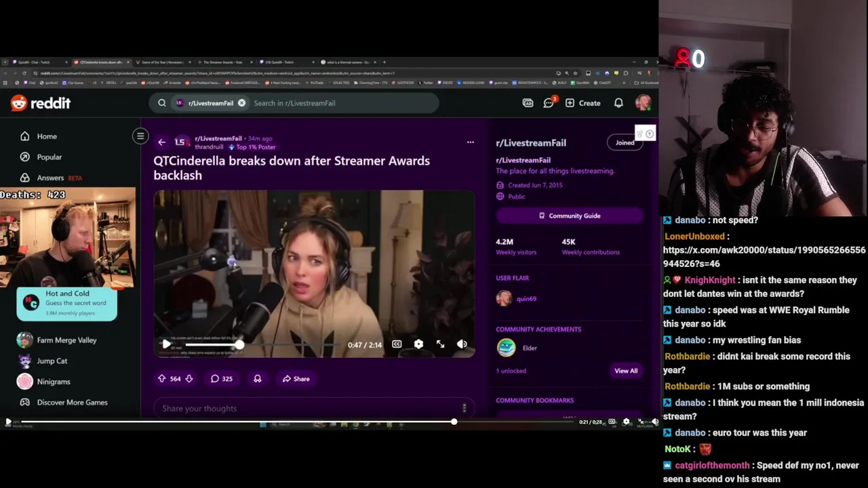Open the notifications bell
Viewport: 868px width, 488px height.
click(618, 103)
